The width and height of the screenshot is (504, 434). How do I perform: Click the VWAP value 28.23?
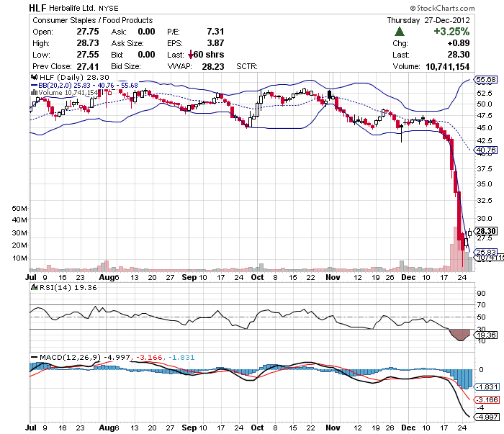point(213,66)
